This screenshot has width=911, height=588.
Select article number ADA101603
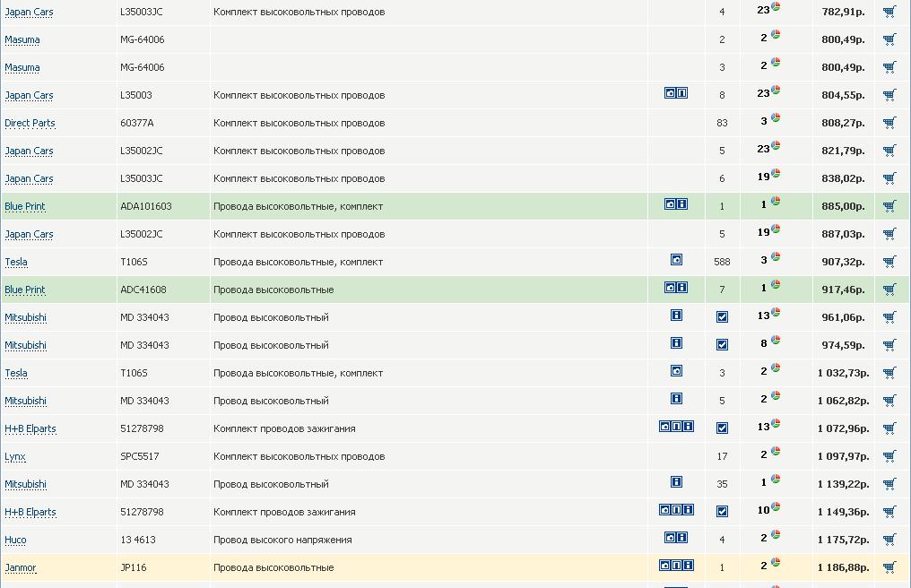coord(146,206)
